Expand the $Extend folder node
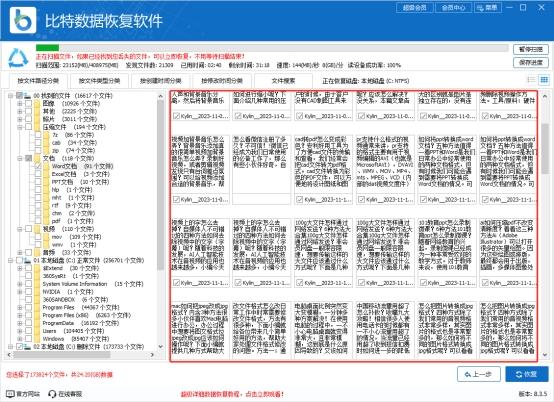Screen dimensions: 554x402 click(20, 268)
